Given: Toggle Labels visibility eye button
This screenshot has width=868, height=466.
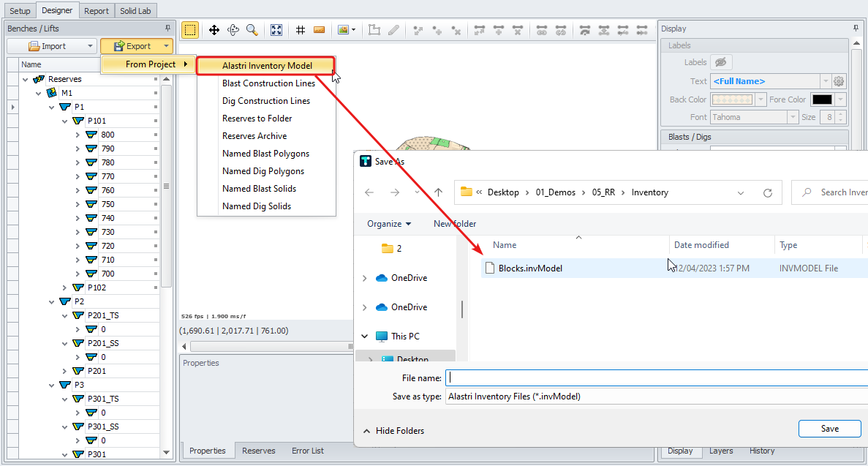Looking at the screenshot, I should pyautogui.click(x=721, y=63).
